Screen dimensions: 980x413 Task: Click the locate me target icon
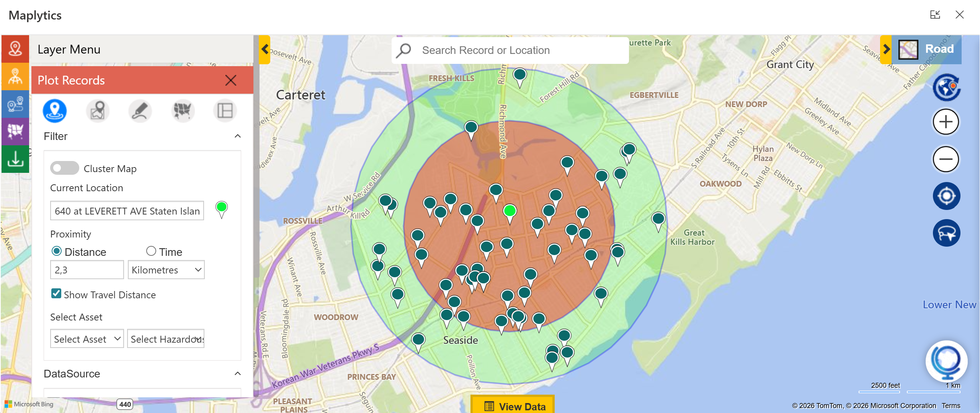946,196
